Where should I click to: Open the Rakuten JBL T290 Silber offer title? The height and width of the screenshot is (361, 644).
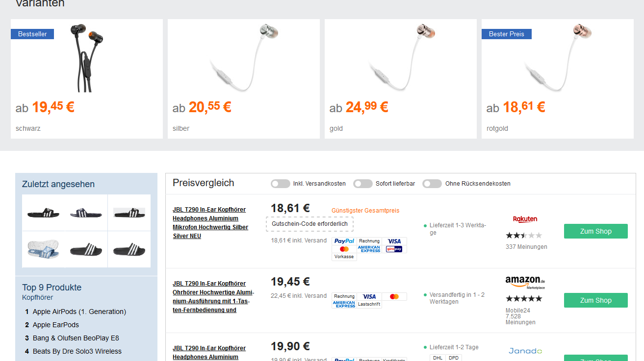[210, 223]
